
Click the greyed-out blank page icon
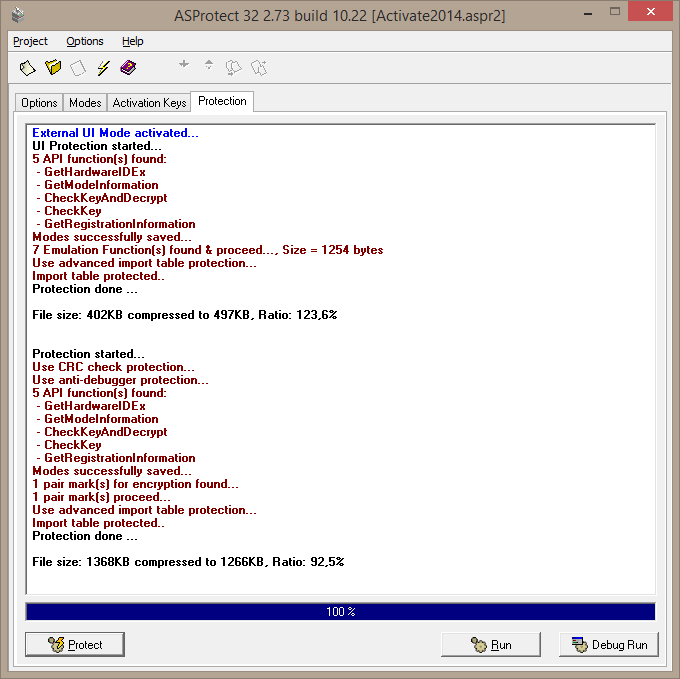coord(78,68)
